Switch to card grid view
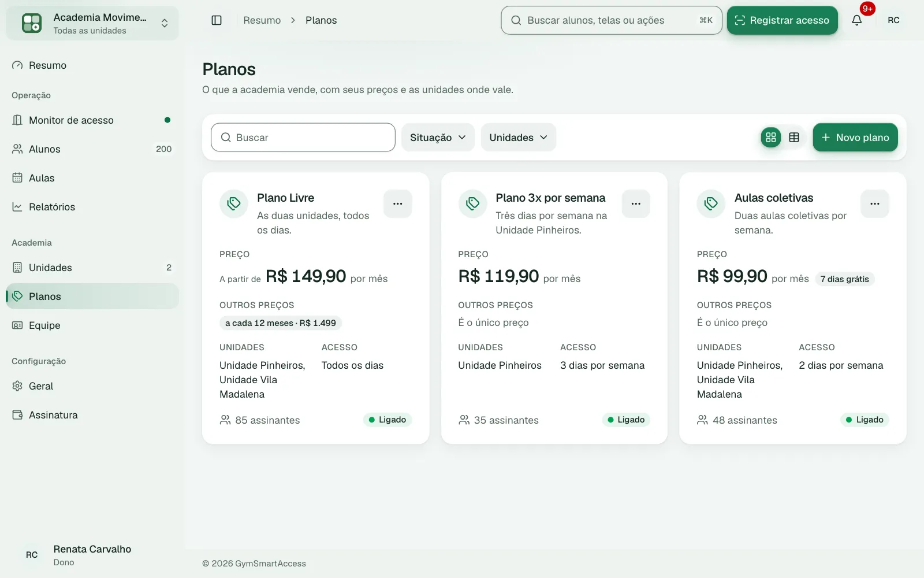The width and height of the screenshot is (924, 578). coord(771,138)
